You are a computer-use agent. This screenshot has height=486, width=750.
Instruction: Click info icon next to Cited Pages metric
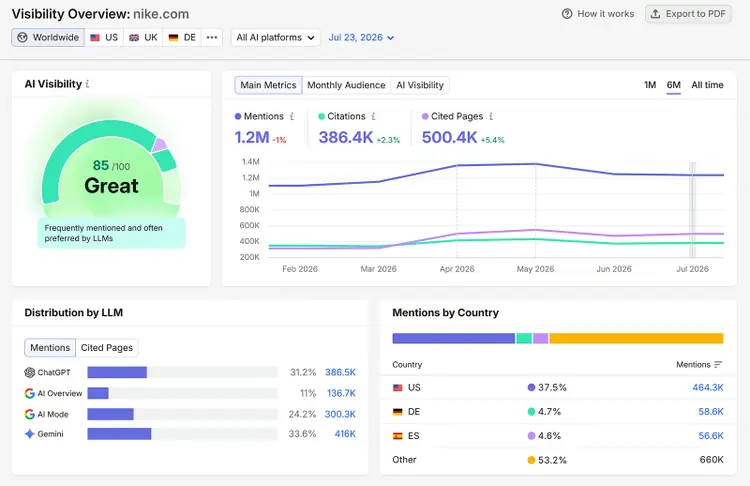pos(491,116)
